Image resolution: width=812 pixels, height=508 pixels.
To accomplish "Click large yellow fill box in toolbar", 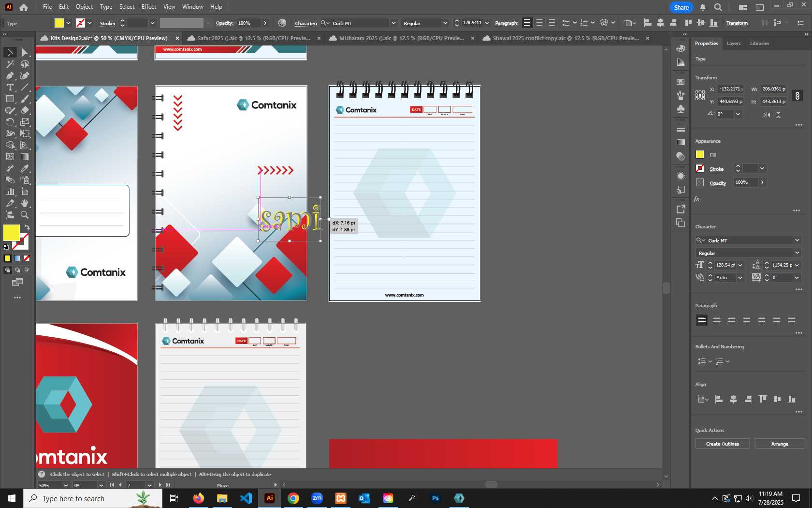I will point(11,233).
